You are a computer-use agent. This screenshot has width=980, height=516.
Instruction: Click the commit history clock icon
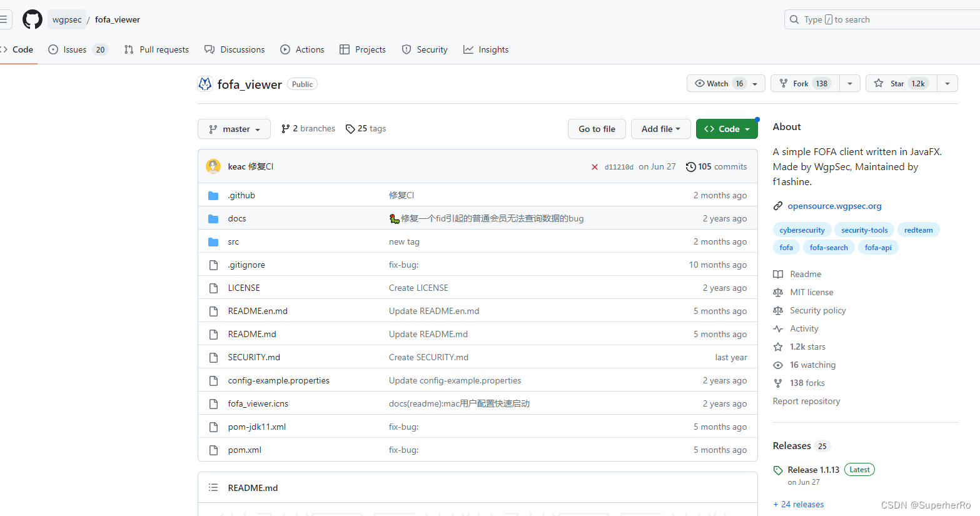(690, 167)
